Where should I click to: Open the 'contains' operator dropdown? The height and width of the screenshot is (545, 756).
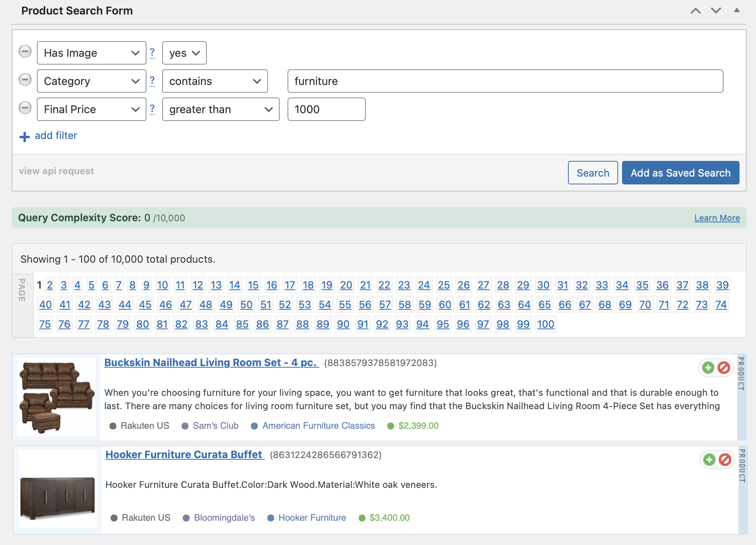click(215, 81)
